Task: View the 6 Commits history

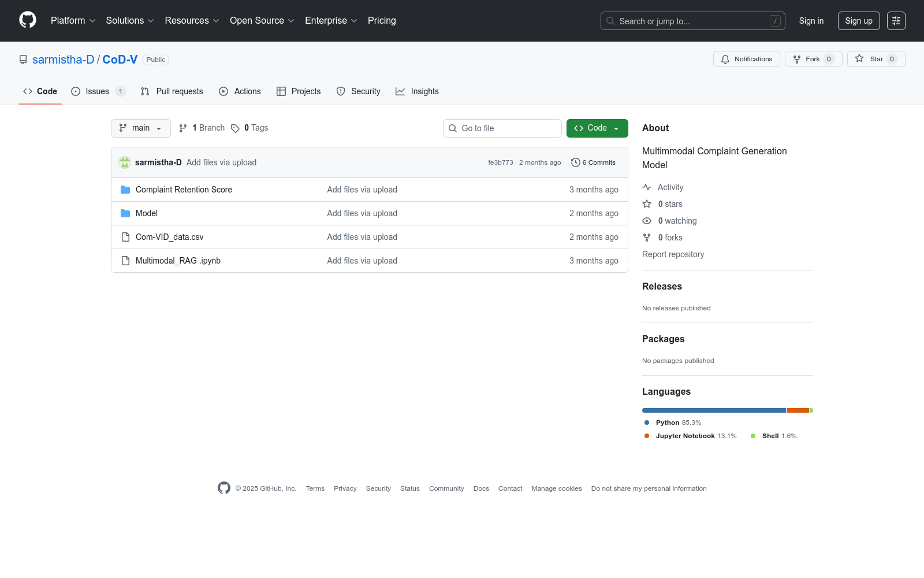Action: (593, 162)
